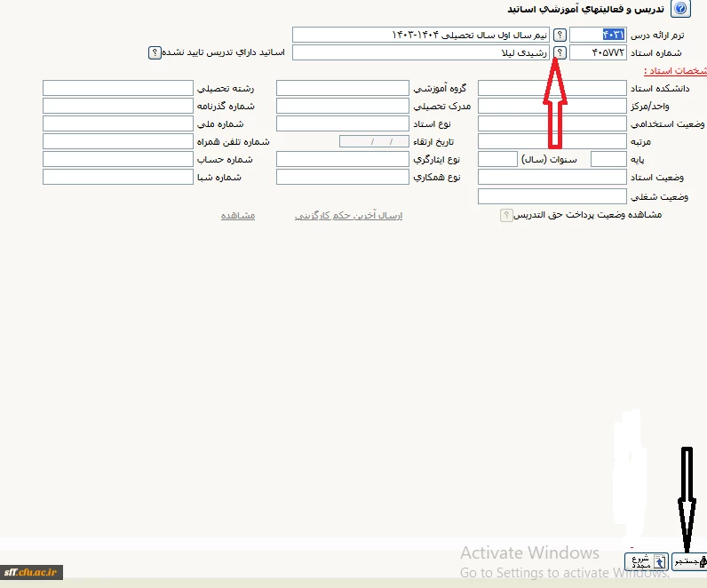Click the ? beside مشاهده وضعیت پرداخت حق التدریس

point(506,215)
